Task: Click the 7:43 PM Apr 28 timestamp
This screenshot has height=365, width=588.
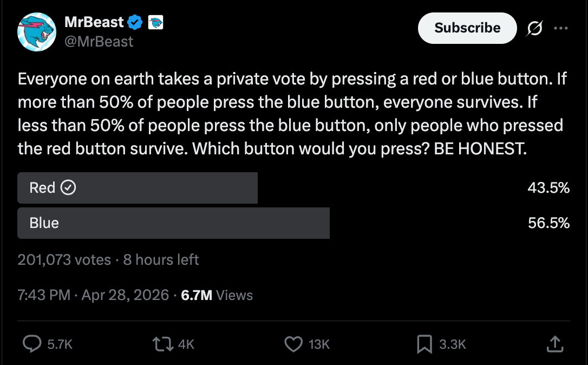Action: [x=93, y=295]
